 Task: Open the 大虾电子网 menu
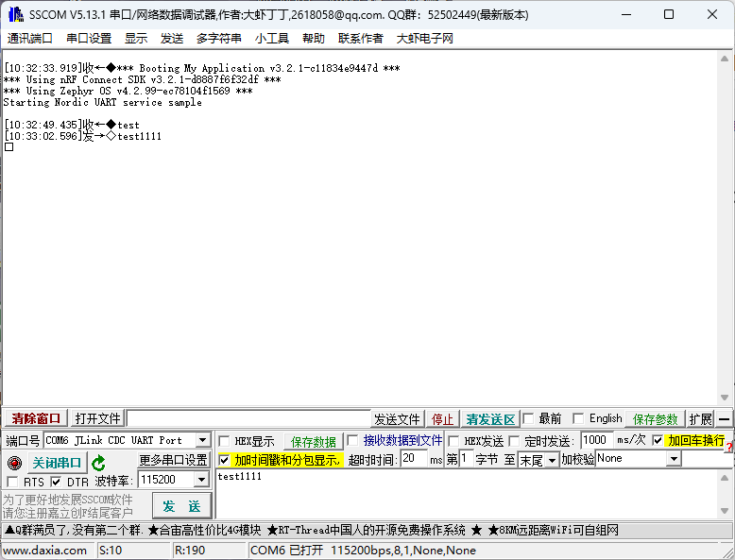(x=425, y=39)
